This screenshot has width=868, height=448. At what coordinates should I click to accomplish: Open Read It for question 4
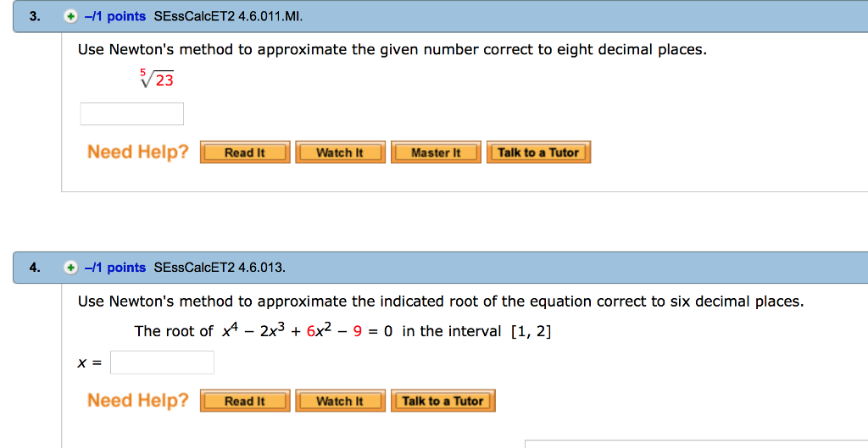pos(245,401)
